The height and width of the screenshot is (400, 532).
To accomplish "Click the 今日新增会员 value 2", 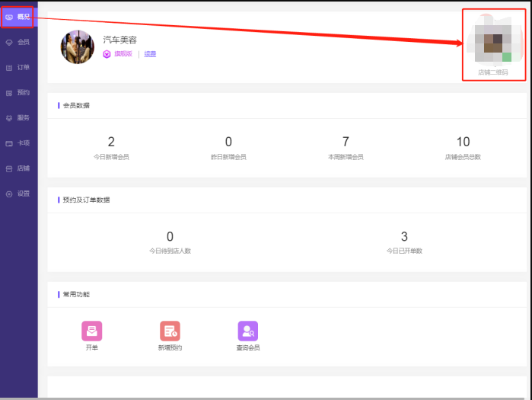I will [x=111, y=142].
